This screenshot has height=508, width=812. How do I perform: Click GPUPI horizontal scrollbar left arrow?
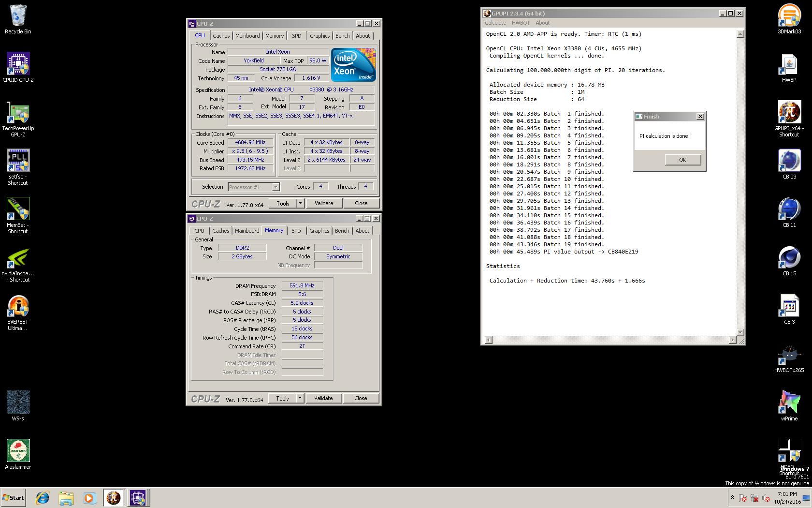coord(488,340)
